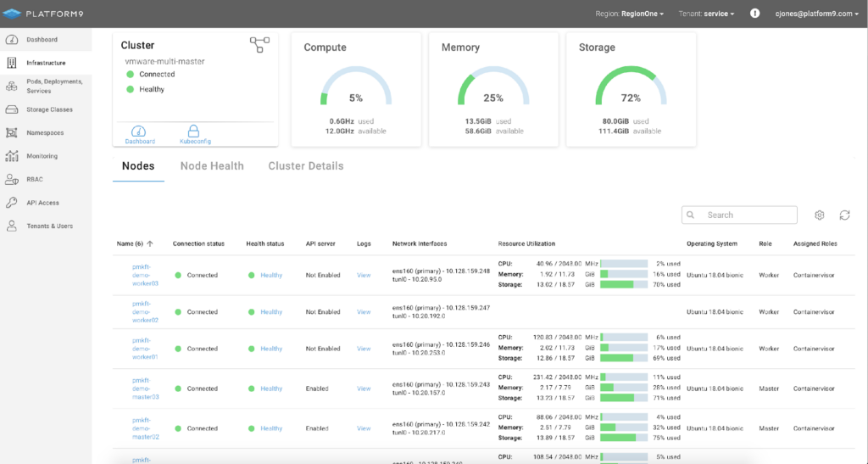Select the Infrastructure building icon
Viewport: 868px width, 464px height.
(x=12, y=63)
